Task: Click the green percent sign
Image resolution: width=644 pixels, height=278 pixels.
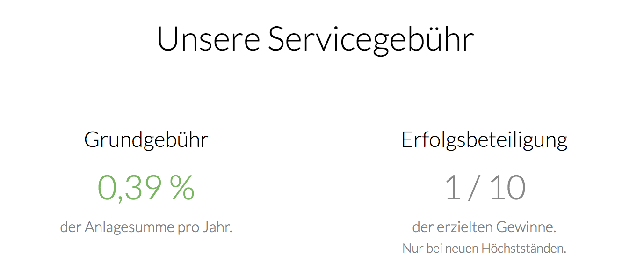Action: 182,188
